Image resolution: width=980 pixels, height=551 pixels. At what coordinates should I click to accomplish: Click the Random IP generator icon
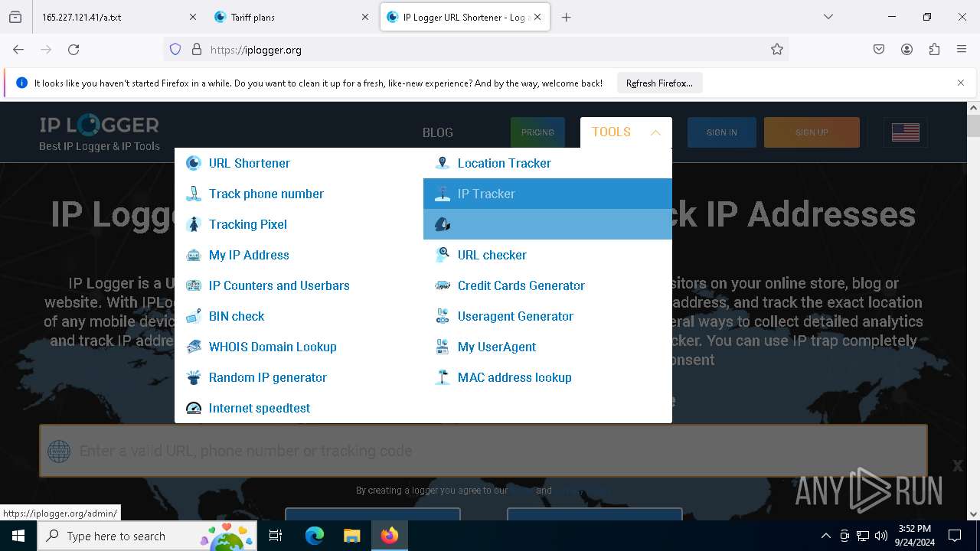pos(194,377)
